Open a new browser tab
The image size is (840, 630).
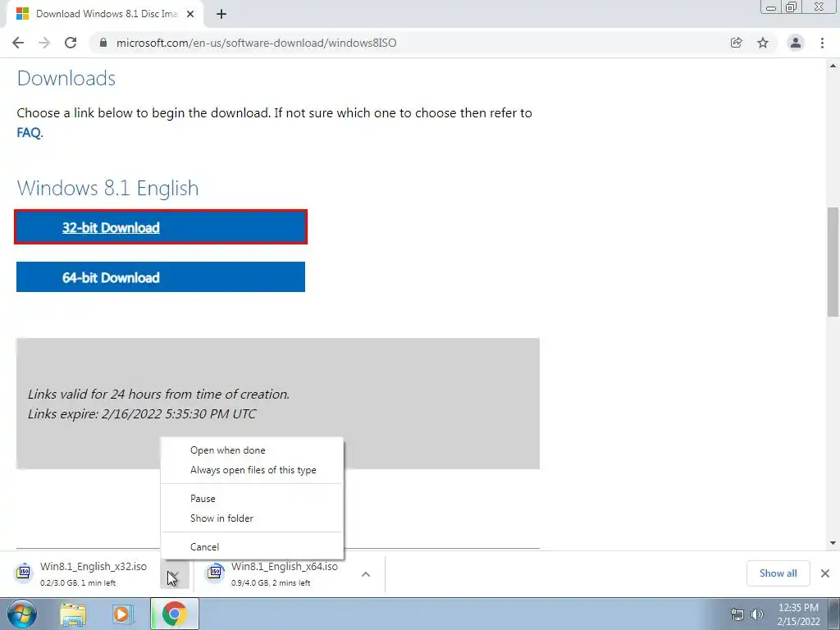[221, 14]
